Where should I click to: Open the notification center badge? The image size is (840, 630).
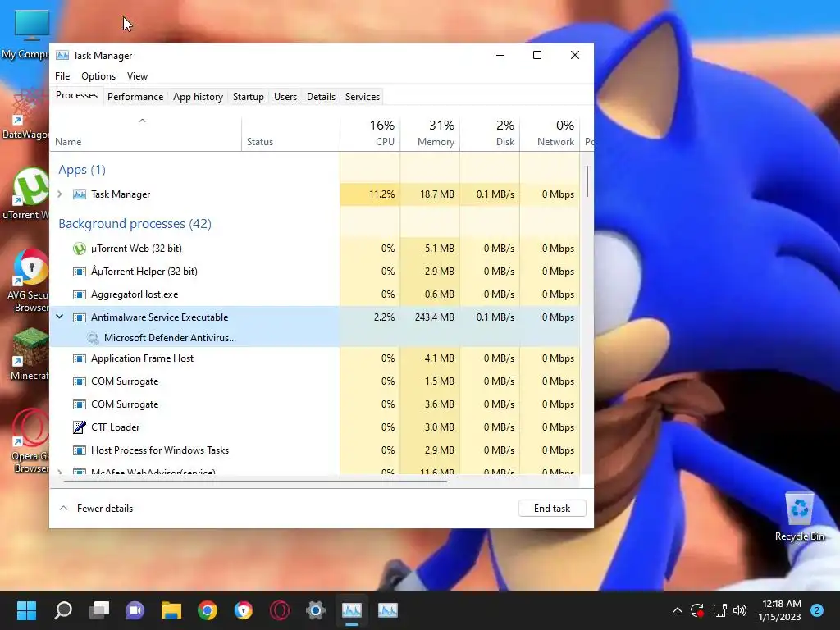coord(817,610)
